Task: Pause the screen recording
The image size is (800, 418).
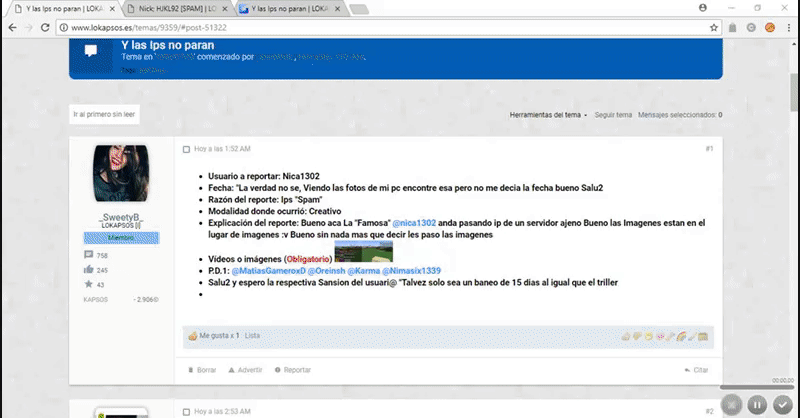Action: click(757, 404)
